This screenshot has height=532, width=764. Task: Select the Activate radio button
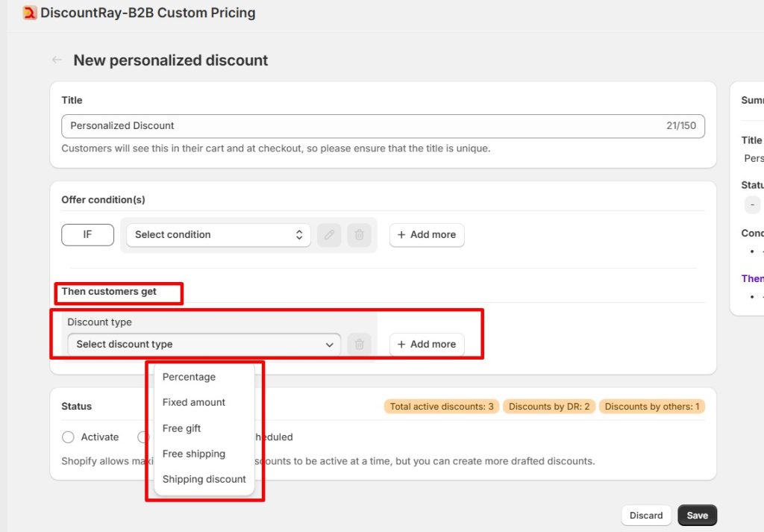point(69,437)
